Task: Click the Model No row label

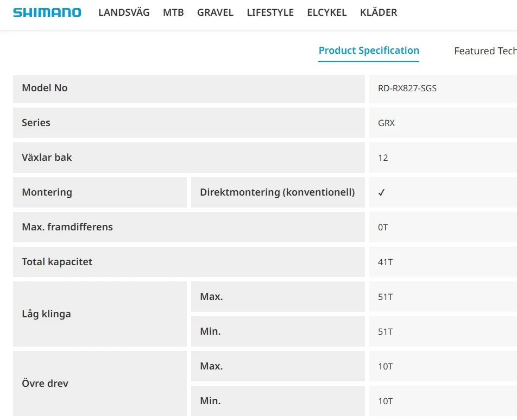Action: click(45, 88)
